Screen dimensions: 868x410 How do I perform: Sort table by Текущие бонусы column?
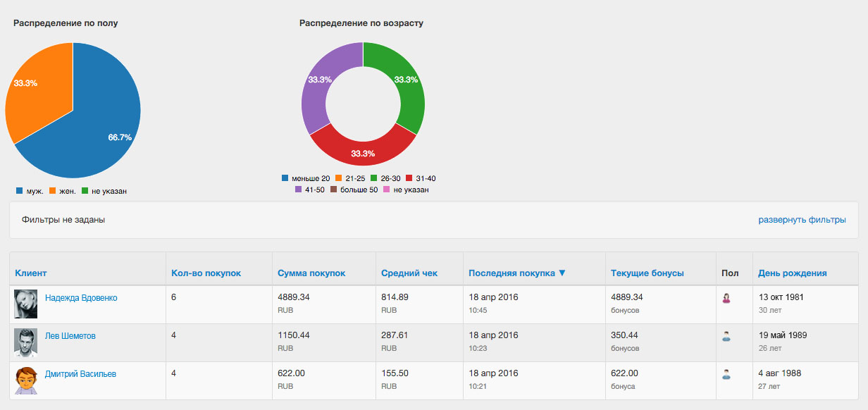(x=647, y=273)
